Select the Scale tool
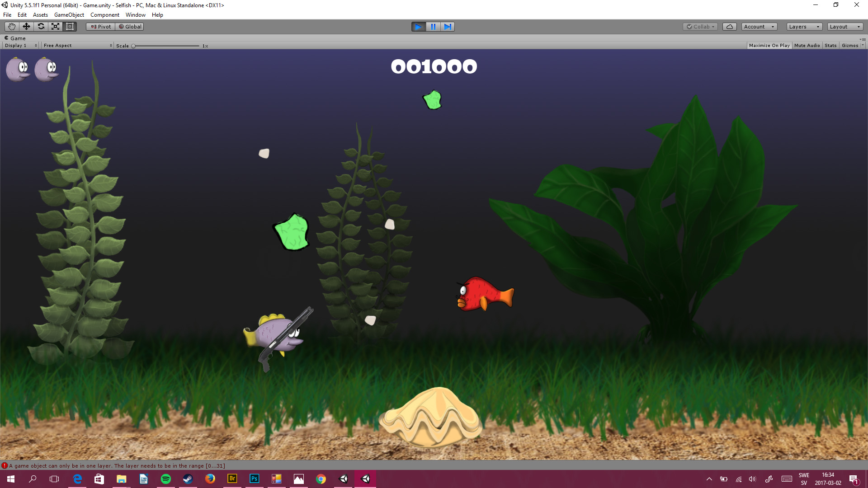This screenshot has height=488, width=868. coord(55,27)
